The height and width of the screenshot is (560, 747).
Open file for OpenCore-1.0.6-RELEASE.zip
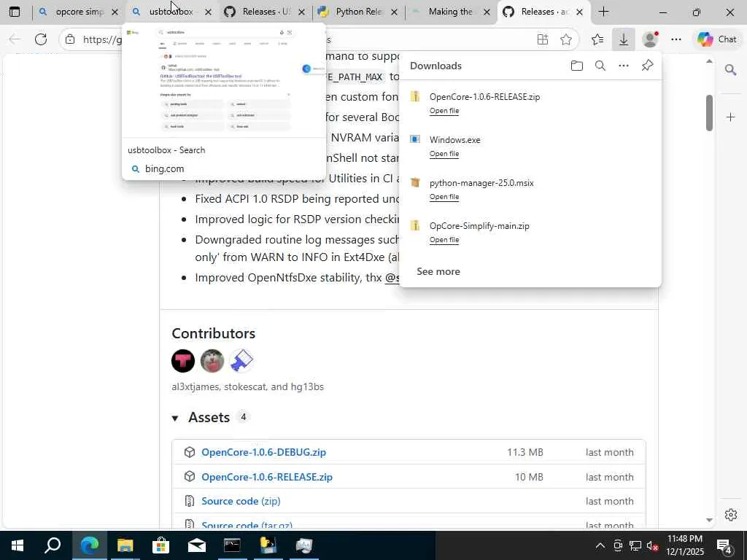[444, 111]
